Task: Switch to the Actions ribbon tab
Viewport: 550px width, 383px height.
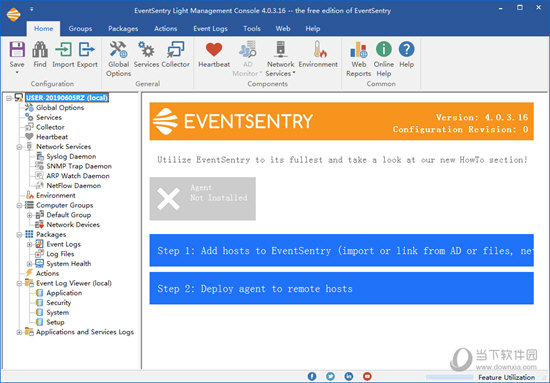Action: pos(166,29)
